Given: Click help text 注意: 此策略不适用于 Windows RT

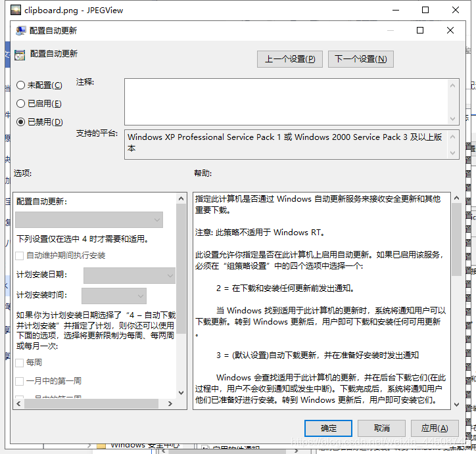Looking at the screenshot, I should tap(260, 233).
